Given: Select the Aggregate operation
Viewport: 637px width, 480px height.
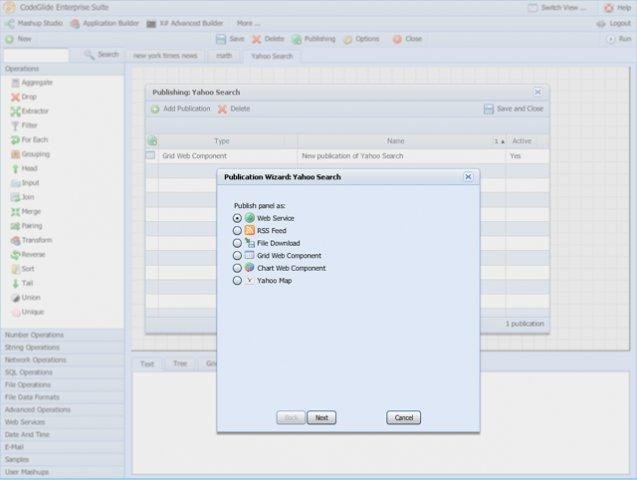Looking at the screenshot, I should [32, 82].
